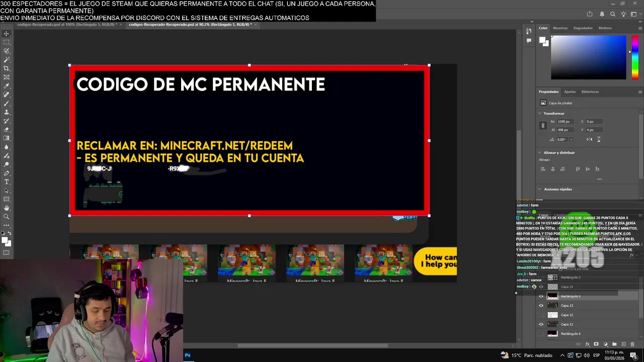
Task: Flip horizontally in Transformar section
Action: [589, 139]
